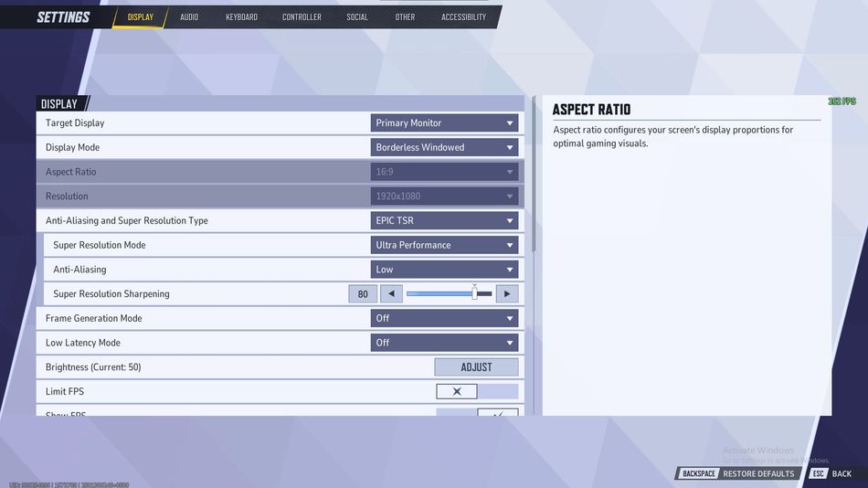Open the Aspect Ratio 16:9 dropdown

(x=445, y=172)
